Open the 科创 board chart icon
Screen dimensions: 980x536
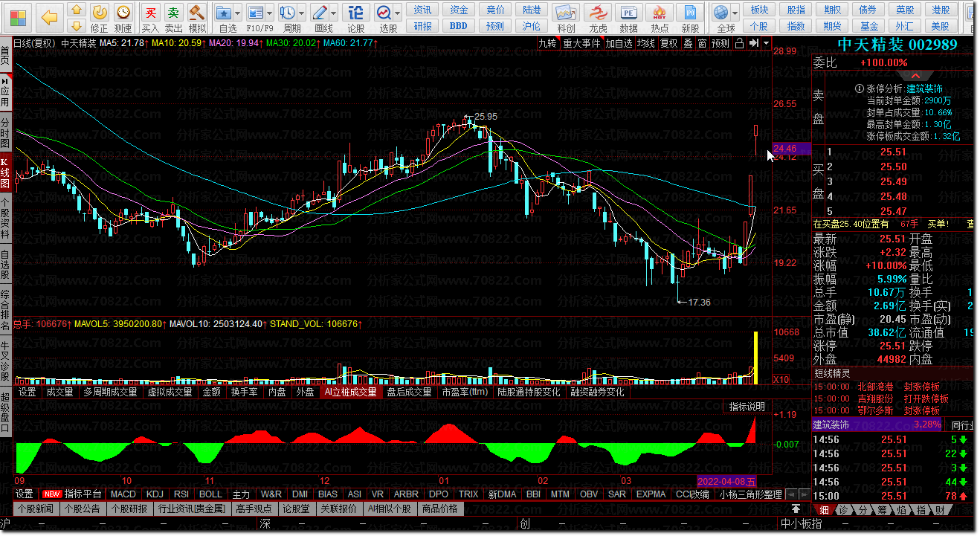pos(566,18)
